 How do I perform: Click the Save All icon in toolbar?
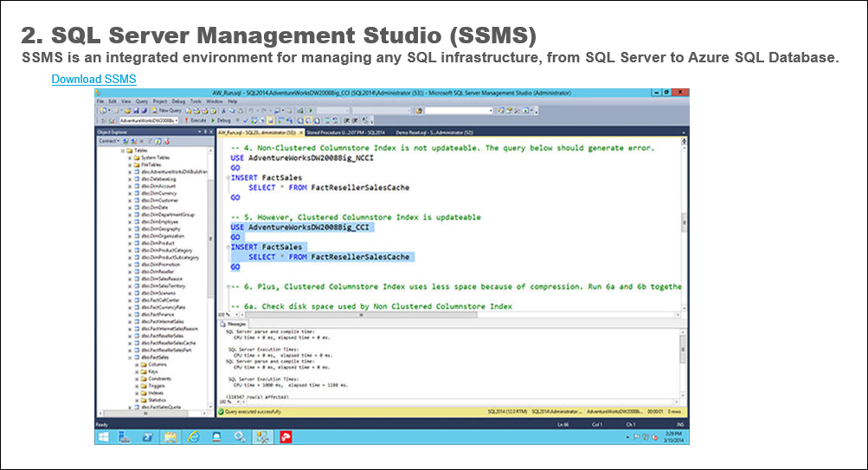point(144,111)
